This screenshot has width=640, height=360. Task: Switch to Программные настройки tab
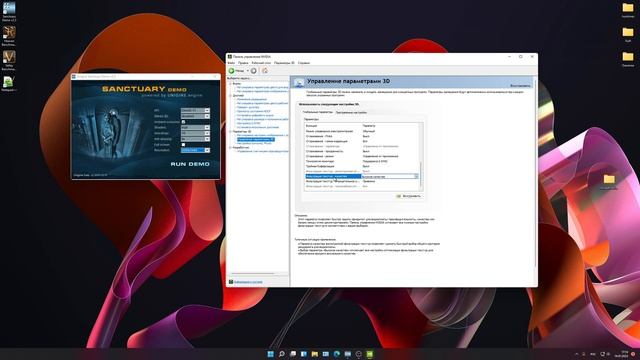pos(351,112)
